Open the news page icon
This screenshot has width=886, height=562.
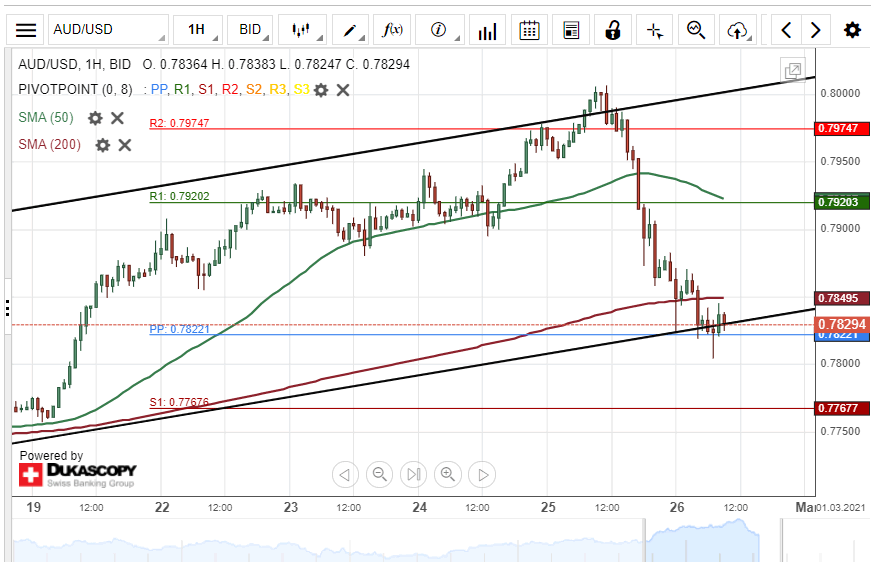pos(571,30)
